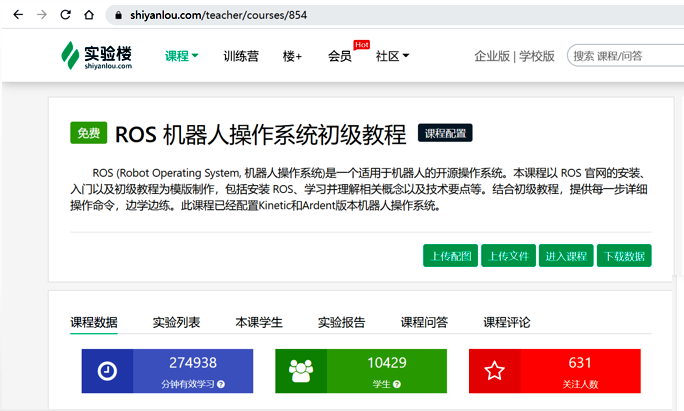
Task: Click help icon beside 学生
Action: tap(397, 384)
